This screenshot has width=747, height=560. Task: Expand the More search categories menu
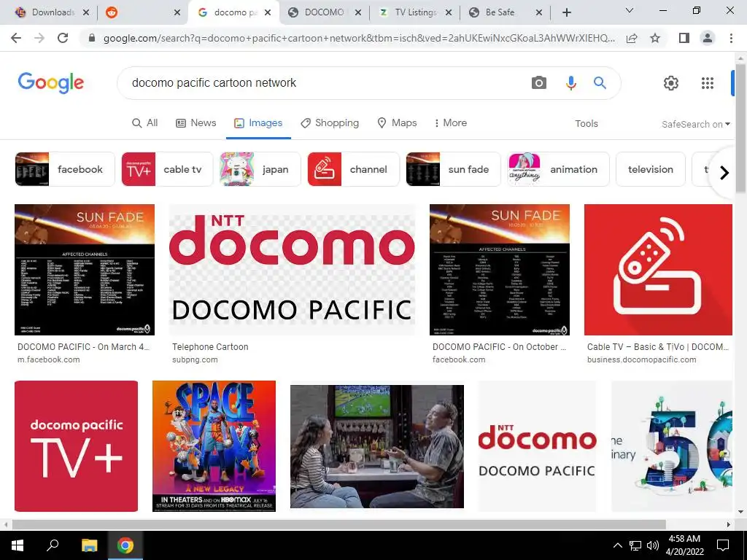[450, 122]
